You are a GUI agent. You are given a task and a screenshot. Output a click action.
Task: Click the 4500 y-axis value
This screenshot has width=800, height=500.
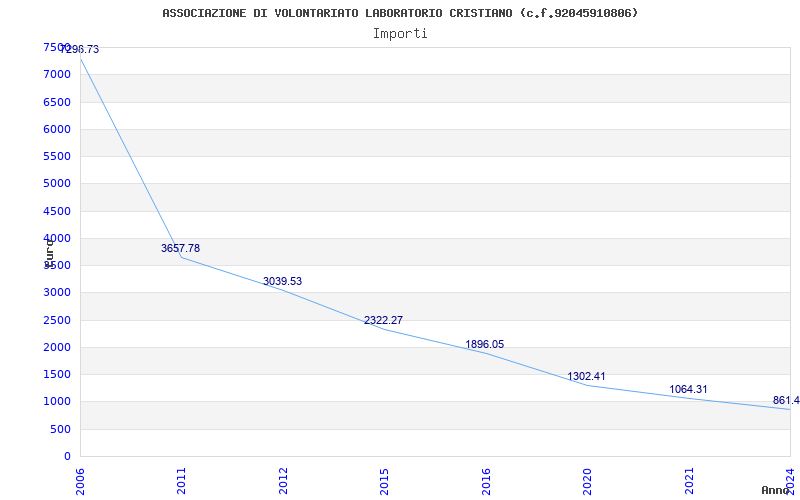click(57, 211)
